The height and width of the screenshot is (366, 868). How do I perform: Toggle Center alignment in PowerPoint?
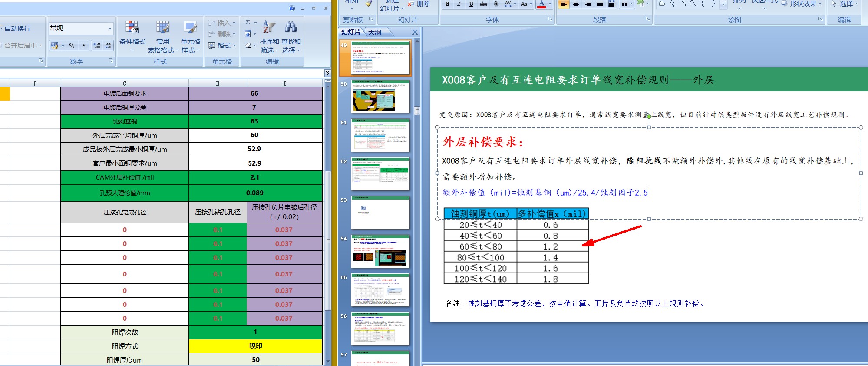pyautogui.click(x=576, y=4)
